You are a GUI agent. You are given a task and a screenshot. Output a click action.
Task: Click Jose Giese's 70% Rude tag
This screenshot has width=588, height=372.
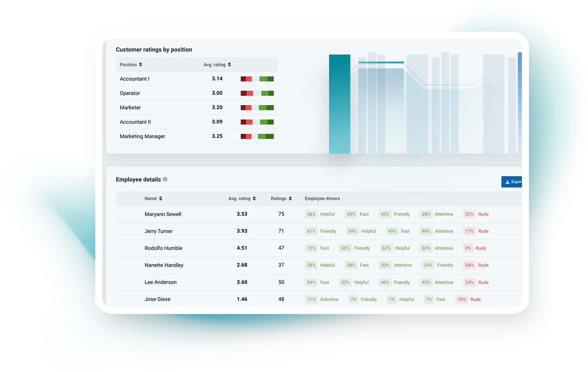click(468, 299)
